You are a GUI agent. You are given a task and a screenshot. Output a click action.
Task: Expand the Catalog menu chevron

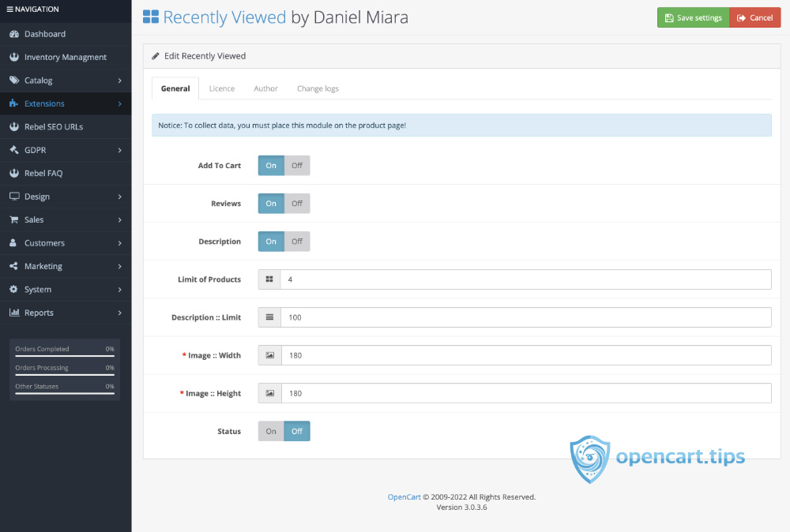coord(120,81)
